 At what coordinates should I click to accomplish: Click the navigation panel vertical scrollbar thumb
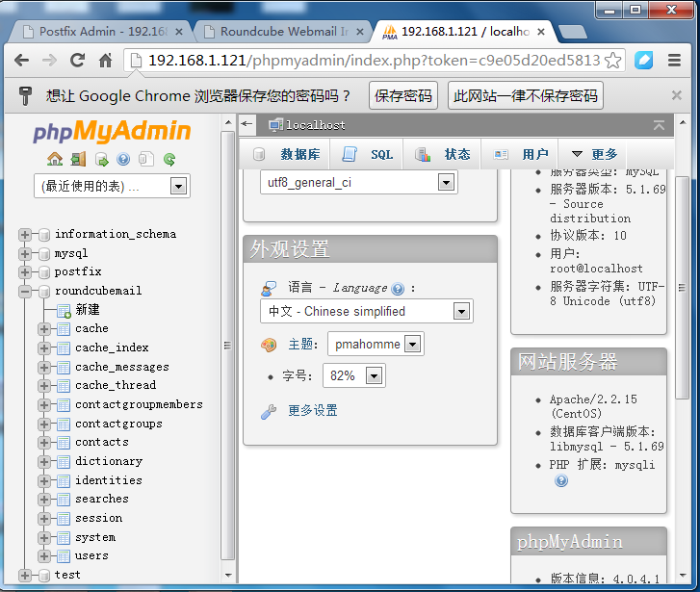point(227,346)
